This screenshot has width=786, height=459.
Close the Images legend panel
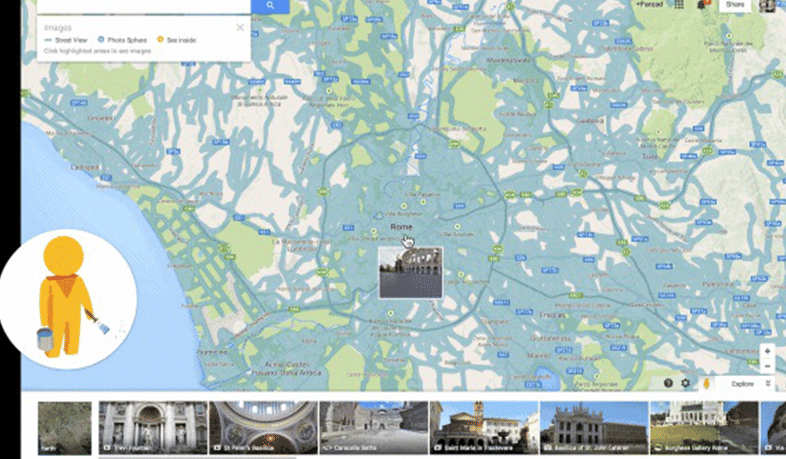point(240,28)
